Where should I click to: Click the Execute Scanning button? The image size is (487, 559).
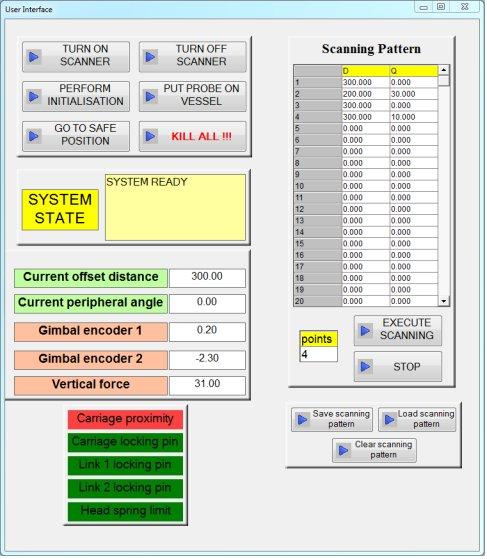tap(398, 330)
